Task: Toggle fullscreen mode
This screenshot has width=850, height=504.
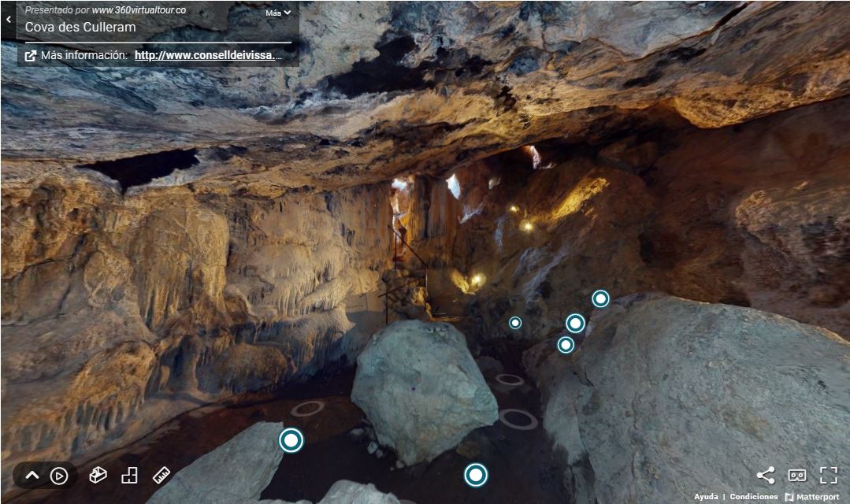Action: click(x=828, y=476)
